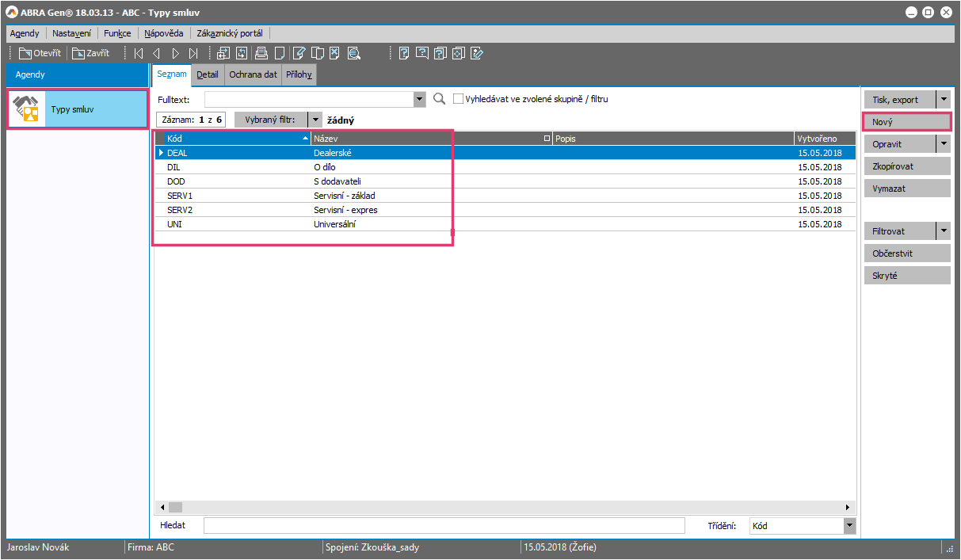
Task: Click the small square icon in Název header
Action: [547, 139]
